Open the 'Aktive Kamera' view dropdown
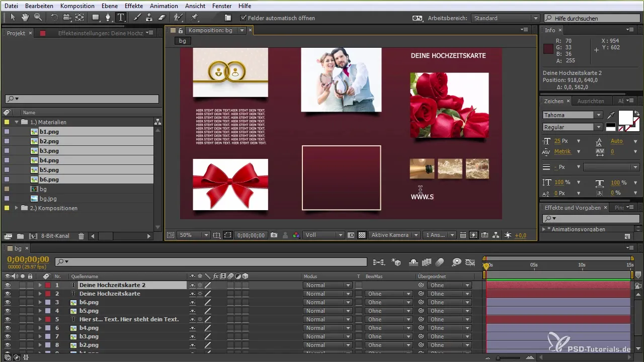 tap(394, 235)
